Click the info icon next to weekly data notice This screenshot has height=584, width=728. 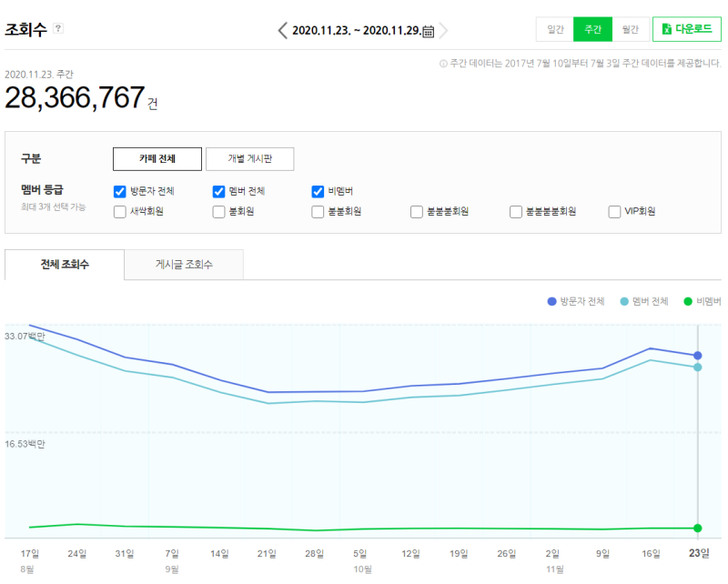click(443, 64)
